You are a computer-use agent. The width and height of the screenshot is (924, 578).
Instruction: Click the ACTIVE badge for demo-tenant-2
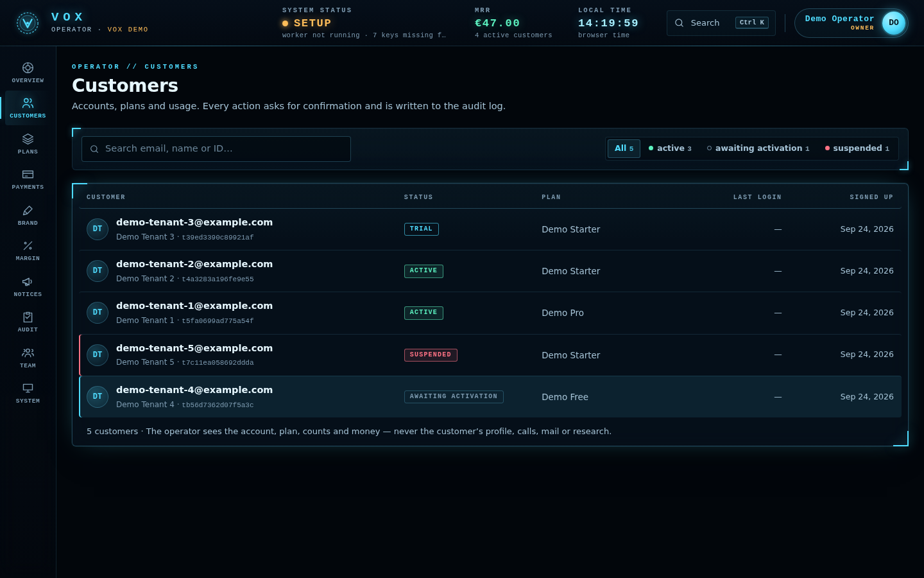(x=424, y=271)
